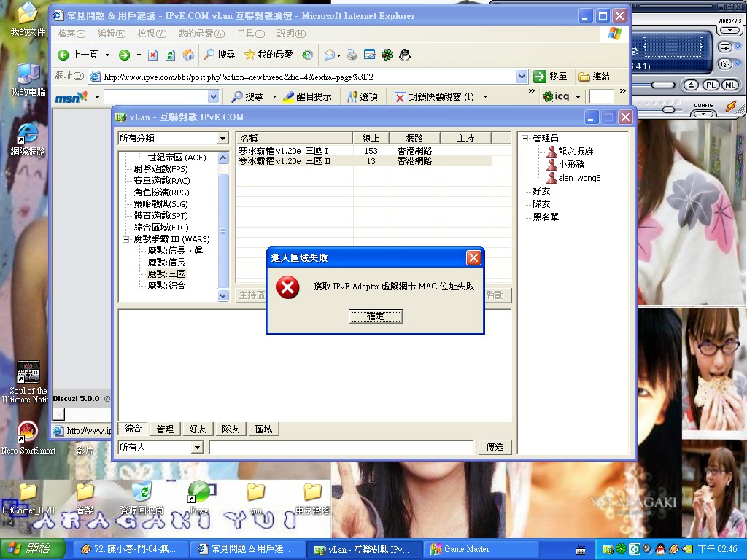Screen dimensions: 747x560
Task: Click the IE print icon
Action: [352, 55]
